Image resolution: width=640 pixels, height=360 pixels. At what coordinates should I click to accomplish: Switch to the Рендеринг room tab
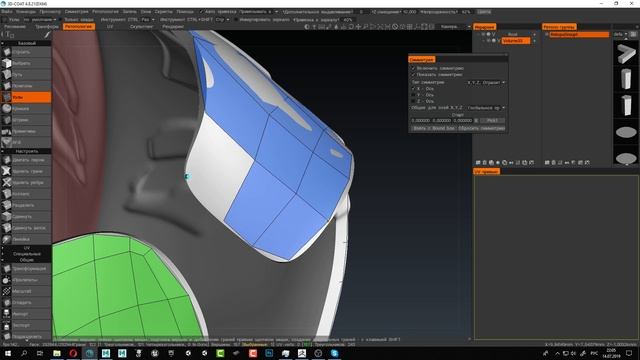173,27
